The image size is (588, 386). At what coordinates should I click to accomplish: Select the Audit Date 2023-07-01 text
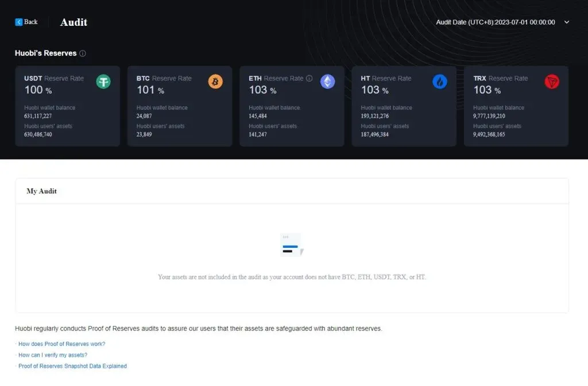(x=496, y=22)
